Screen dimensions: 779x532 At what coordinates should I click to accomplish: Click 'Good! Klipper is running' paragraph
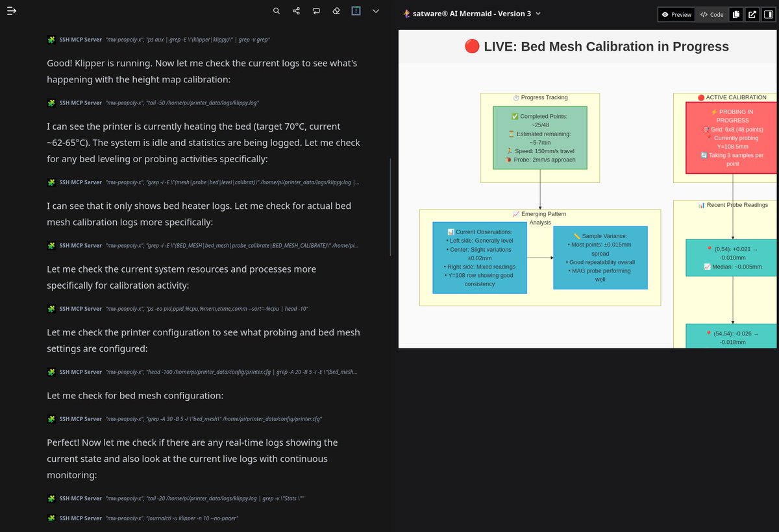(203, 71)
